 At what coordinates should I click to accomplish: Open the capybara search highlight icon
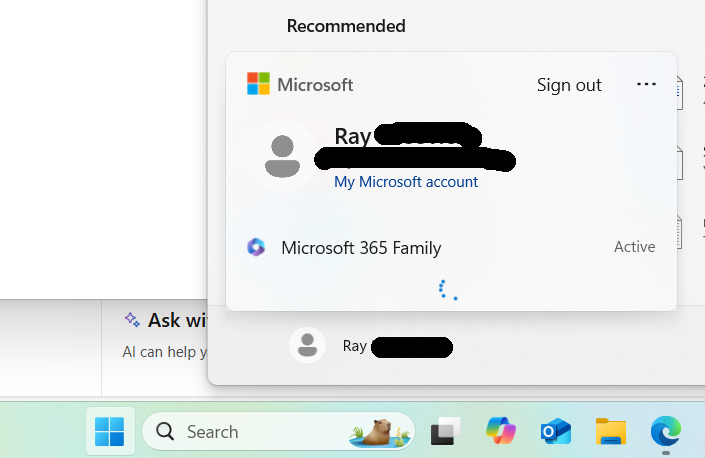[x=380, y=433]
